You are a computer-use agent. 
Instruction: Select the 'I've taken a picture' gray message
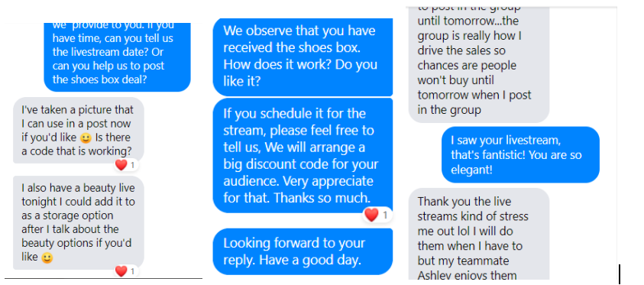coord(79,130)
